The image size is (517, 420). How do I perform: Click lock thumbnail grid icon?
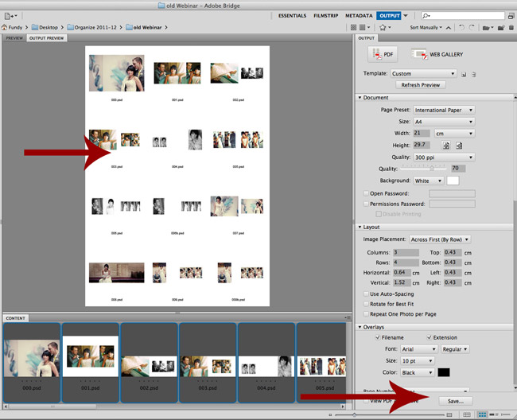point(467,414)
